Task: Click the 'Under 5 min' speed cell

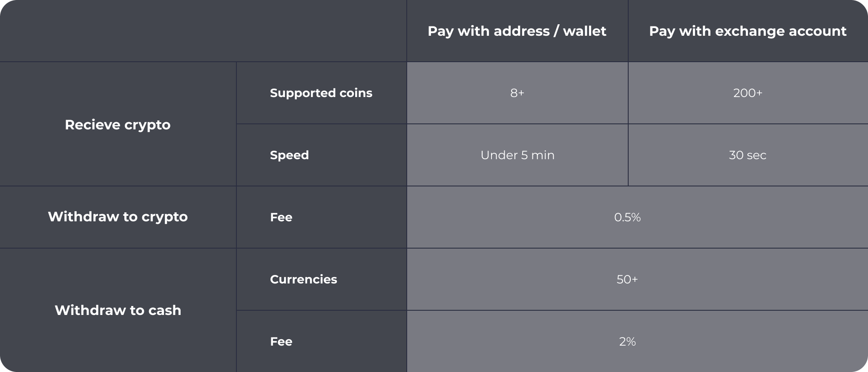Action: [x=517, y=155]
